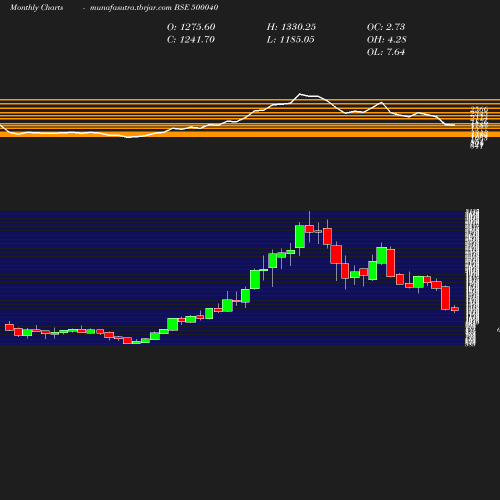Click the 'OH: 4.28' reading
This screenshot has width=500, height=500.
[x=387, y=40]
